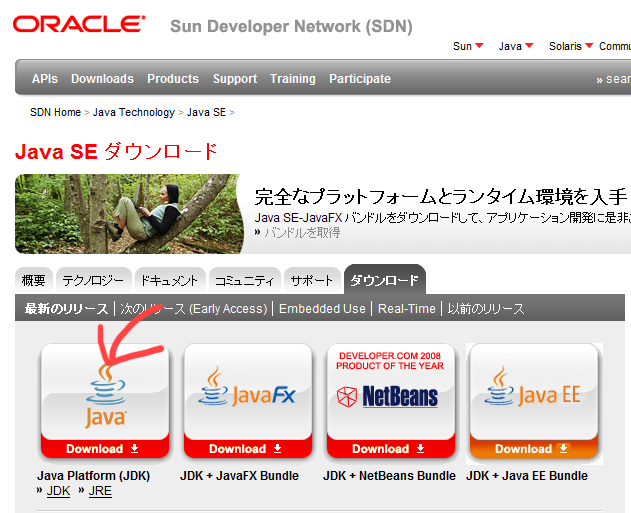The image size is (631, 513).
Task: Click the Java Platform (JDK) title
Action: coord(93,476)
